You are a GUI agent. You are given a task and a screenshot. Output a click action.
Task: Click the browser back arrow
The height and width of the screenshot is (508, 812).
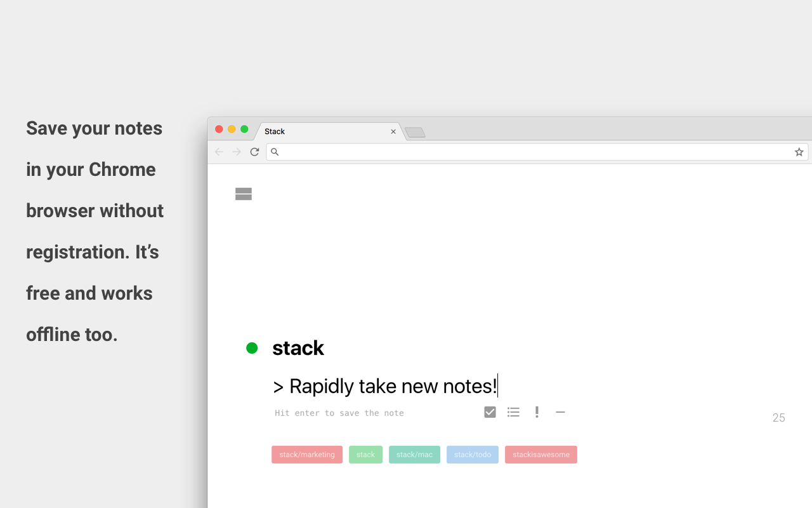(219, 152)
